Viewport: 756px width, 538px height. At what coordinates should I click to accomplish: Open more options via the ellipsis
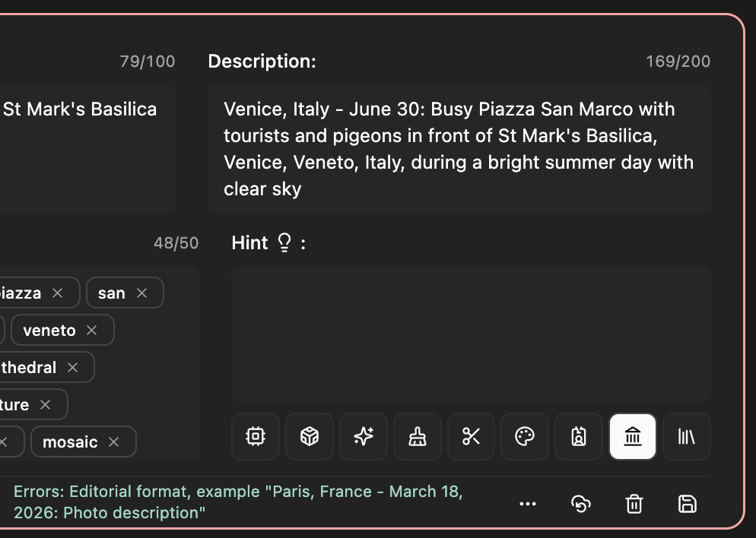click(528, 504)
